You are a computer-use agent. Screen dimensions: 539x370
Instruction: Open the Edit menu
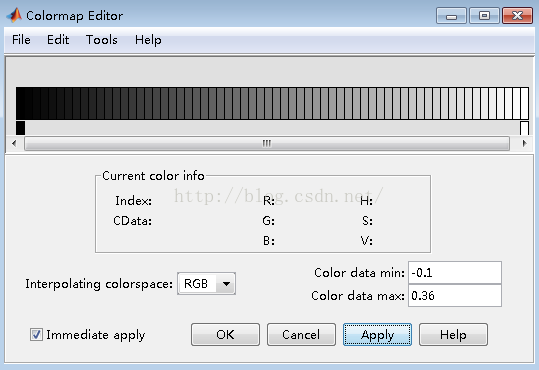pyautogui.click(x=58, y=40)
